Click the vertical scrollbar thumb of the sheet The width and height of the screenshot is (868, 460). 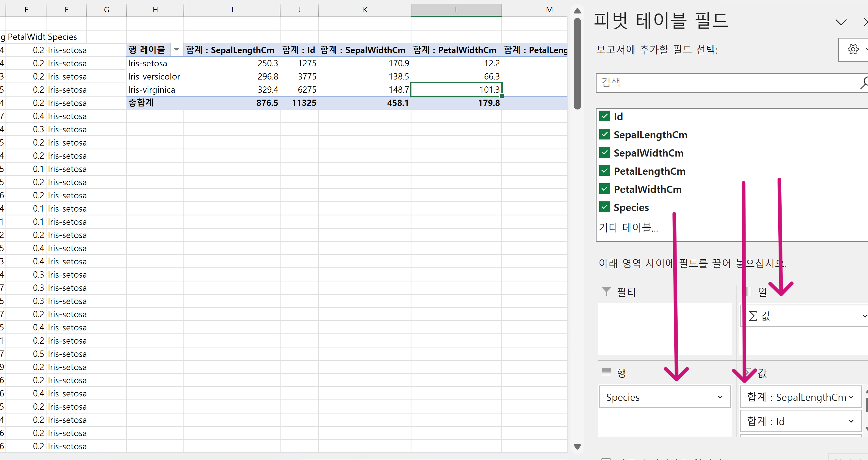pyautogui.click(x=577, y=64)
